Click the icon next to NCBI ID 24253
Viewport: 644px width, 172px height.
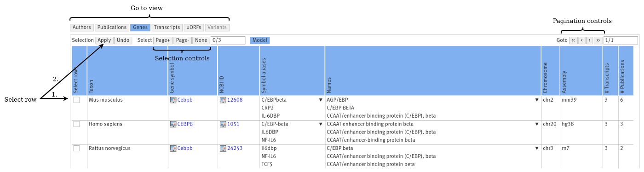223,149
